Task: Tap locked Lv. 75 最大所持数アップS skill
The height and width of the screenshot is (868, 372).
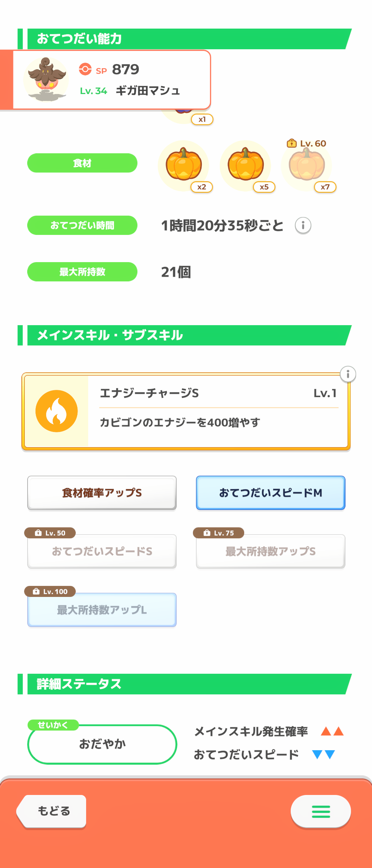Action: pyautogui.click(x=271, y=551)
